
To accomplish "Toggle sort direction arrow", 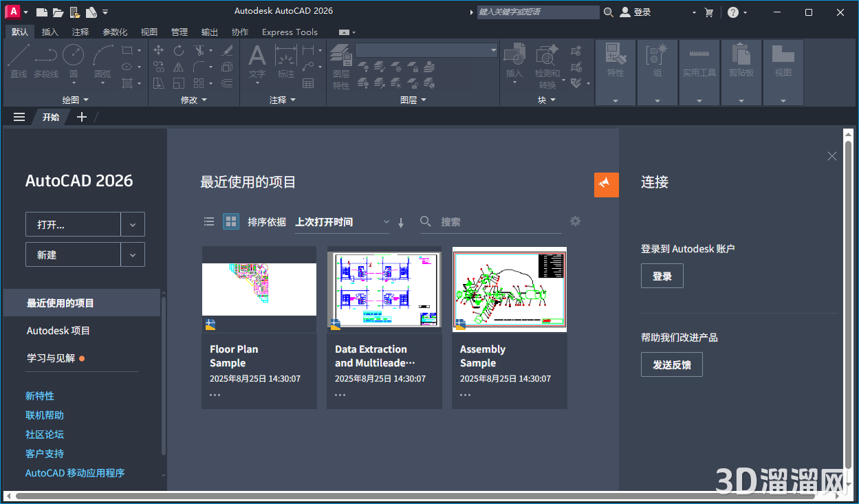I will point(401,222).
